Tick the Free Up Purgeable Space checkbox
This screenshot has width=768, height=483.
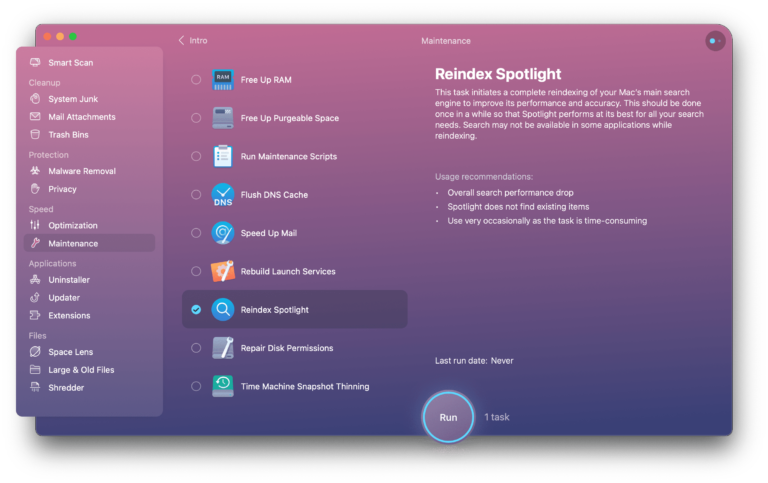196,118
